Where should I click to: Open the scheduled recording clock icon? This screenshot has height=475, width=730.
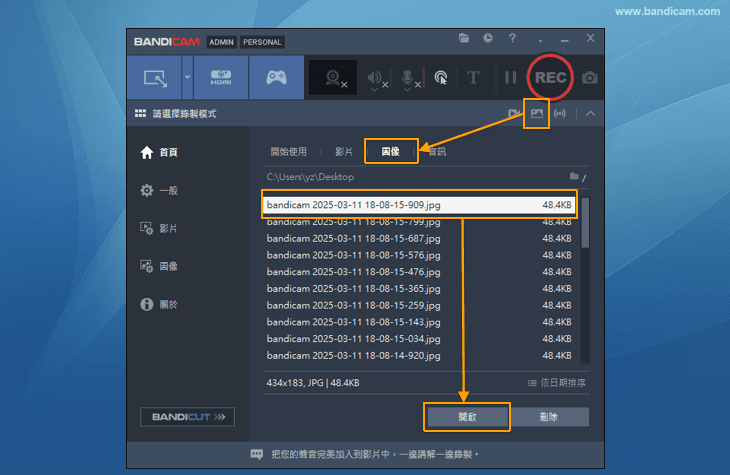pyautogui.click(x=488, y=38)
